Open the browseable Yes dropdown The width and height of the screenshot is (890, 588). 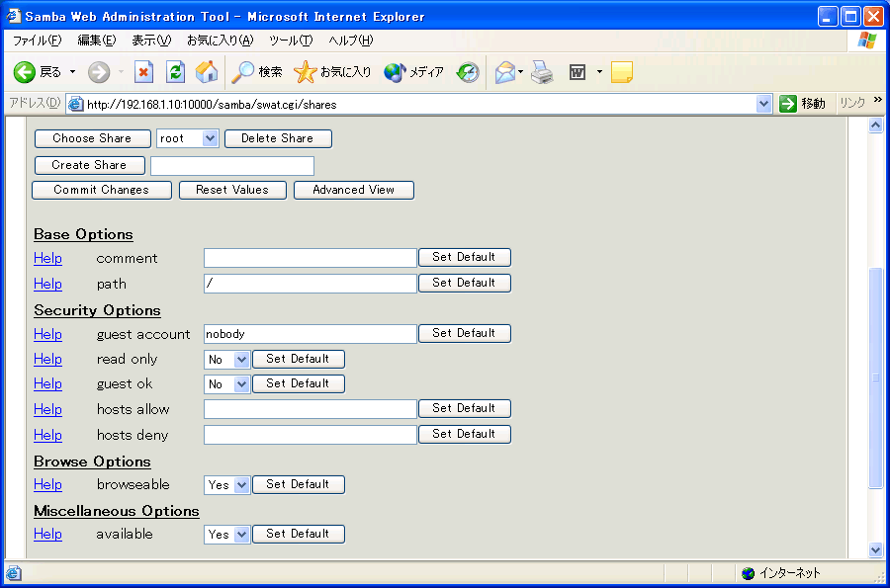[x=226, y=485]
